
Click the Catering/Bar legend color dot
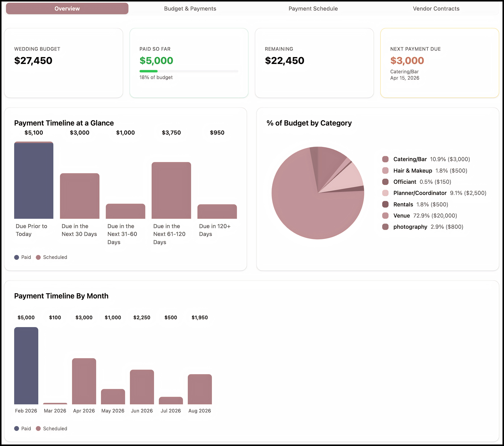[385, 159]
